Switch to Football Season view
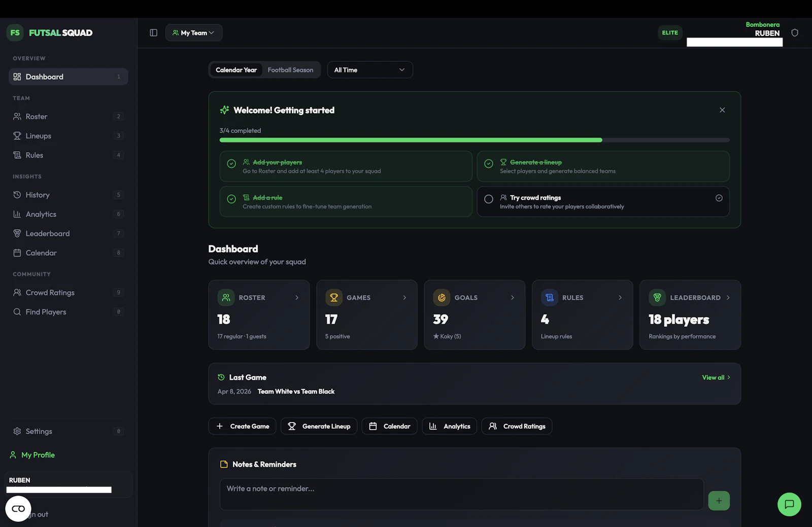Viewport: 812px width, 527px height. pyautogui.click(x=290, y=70)
